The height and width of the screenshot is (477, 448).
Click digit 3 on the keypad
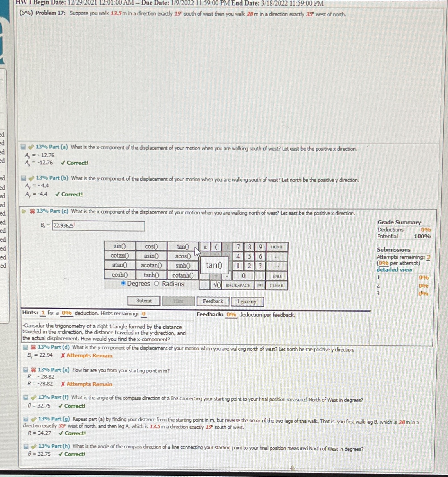click(260, 266)
